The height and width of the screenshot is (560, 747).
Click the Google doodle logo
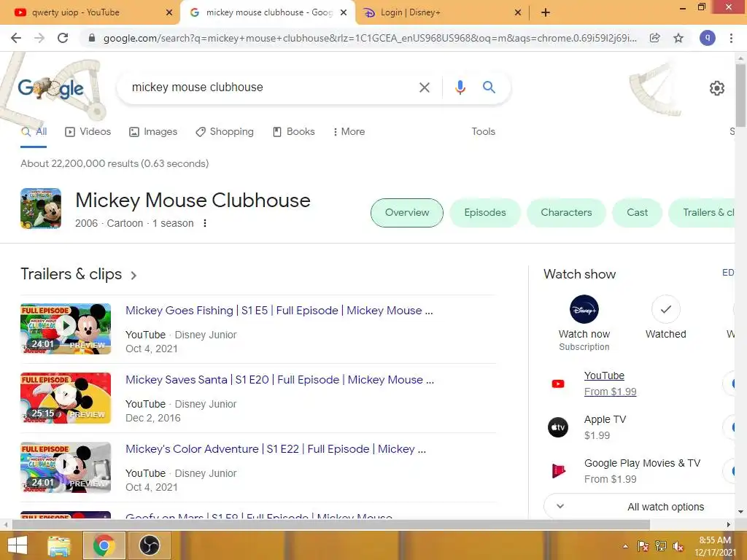pos(50,88)
